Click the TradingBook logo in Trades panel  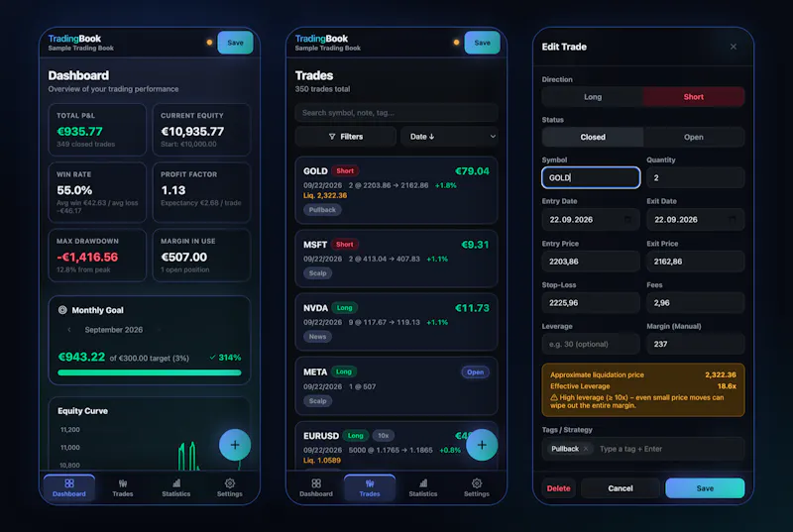click(321, 39)
